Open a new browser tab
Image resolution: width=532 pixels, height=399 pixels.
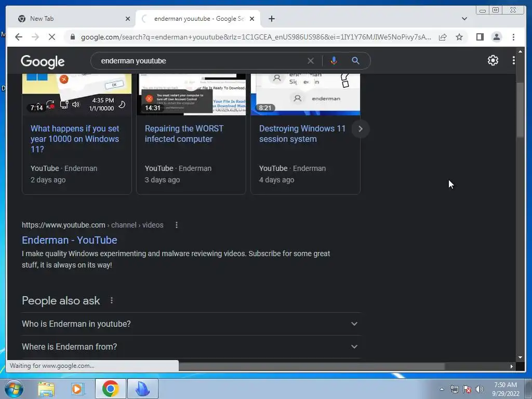(x=272, y=19)
